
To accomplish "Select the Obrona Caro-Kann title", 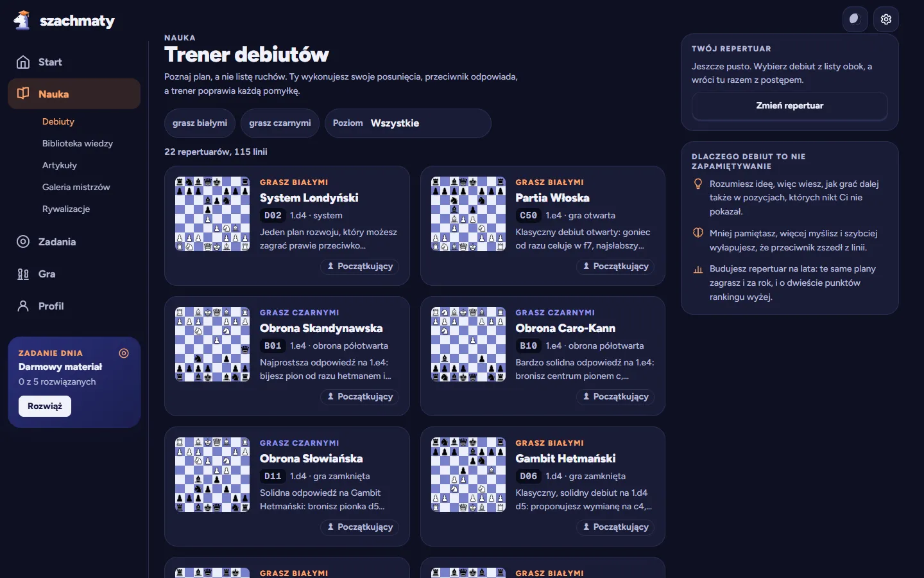I will coord(566,328).
